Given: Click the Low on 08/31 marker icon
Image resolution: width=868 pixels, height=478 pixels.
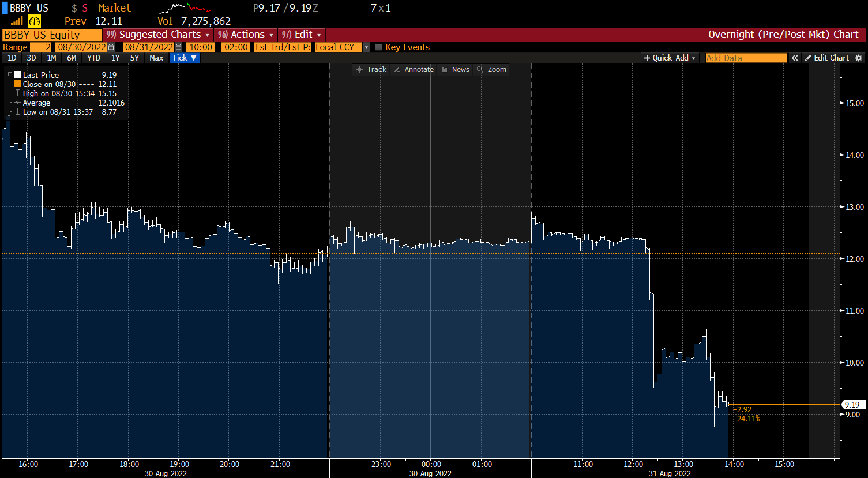Looking at the screenshot, I should coord(18,112).
